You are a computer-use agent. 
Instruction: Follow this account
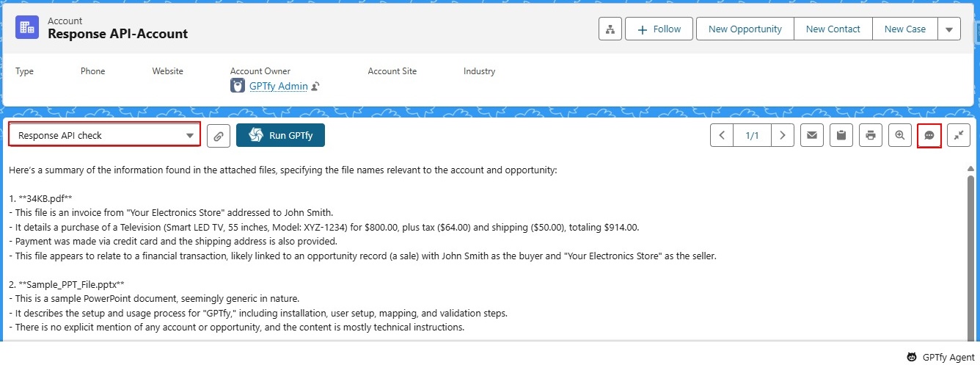point(659,29)
